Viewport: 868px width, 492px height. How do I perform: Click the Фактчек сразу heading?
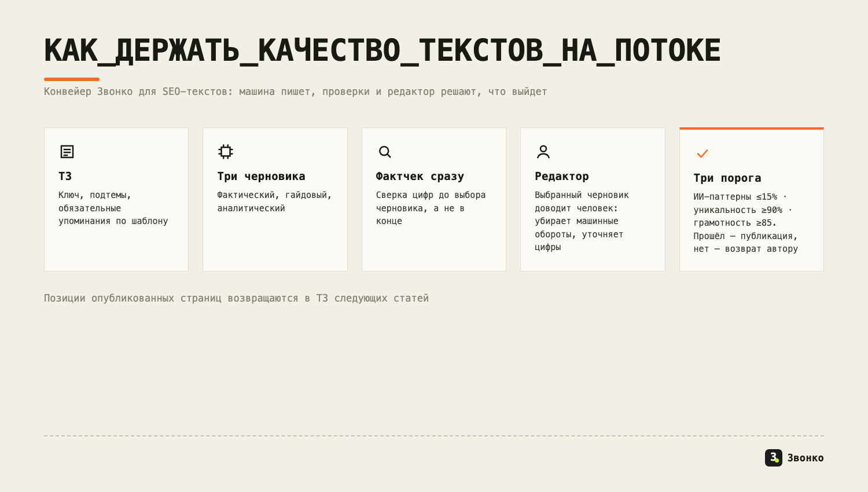[420, 176]
